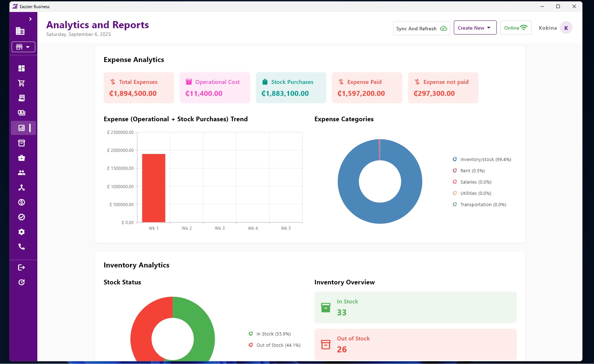Image resolution: width=594 pixels, height=364 pixels.
Task: Click the ₵1,894,500.00 total value
Action: click(x=133, y=93)
